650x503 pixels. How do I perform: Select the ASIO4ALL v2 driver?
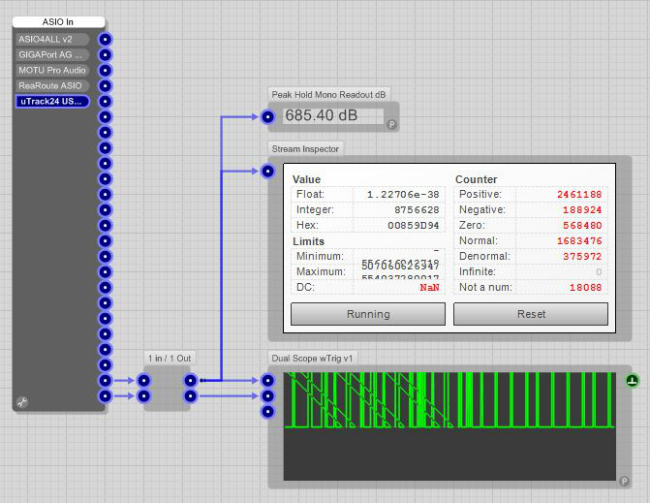[52, 39]
